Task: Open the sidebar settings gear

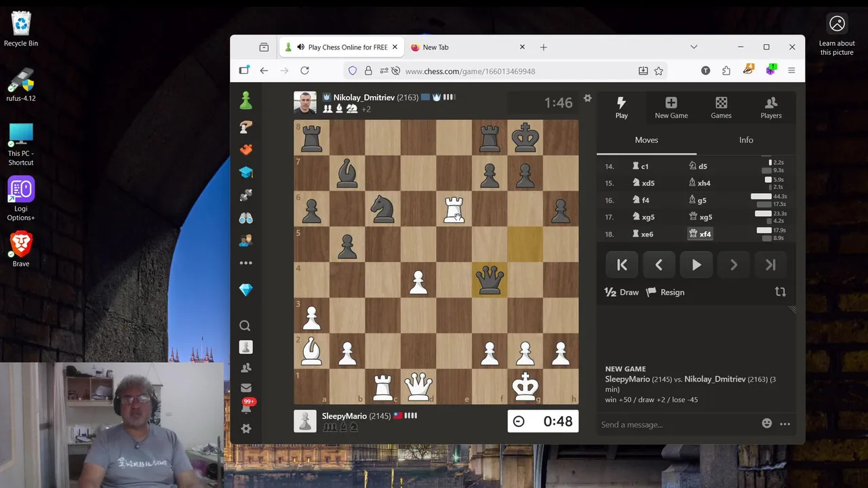Action: [x=245, y=428]
